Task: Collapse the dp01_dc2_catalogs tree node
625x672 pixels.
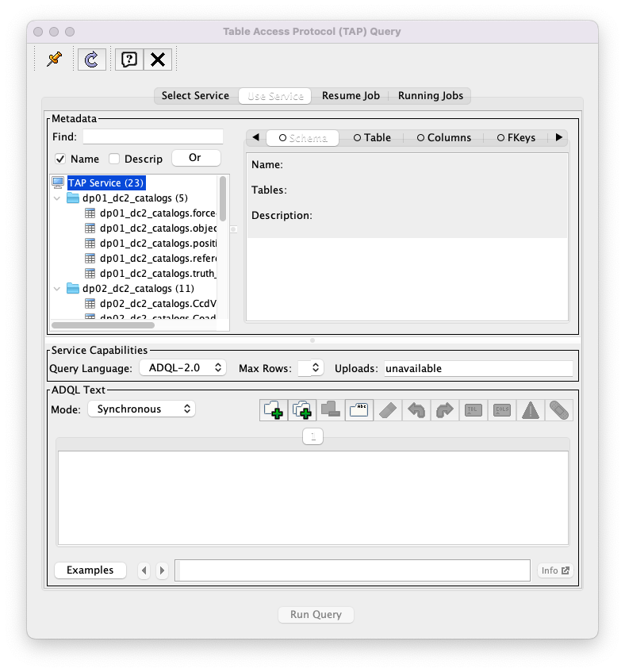Action: pos(57,198)
